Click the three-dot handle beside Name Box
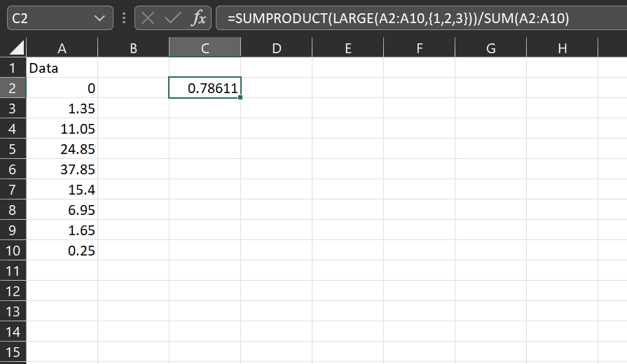 [x=124, y=18]
